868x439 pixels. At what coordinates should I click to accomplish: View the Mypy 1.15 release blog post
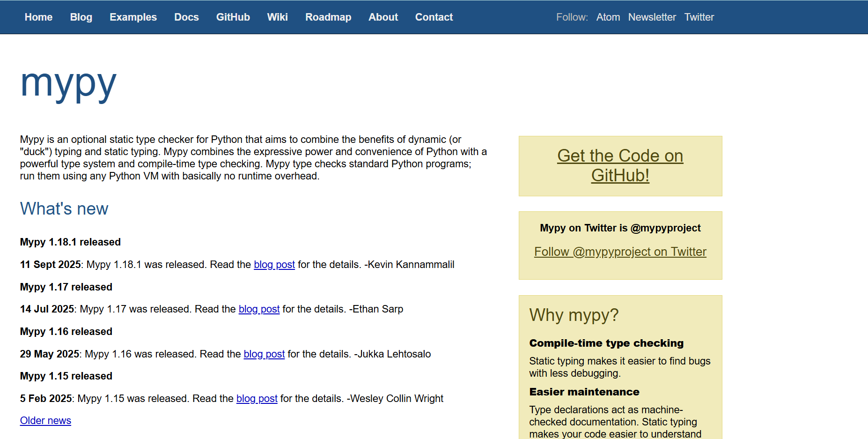(x=257, y=399)
